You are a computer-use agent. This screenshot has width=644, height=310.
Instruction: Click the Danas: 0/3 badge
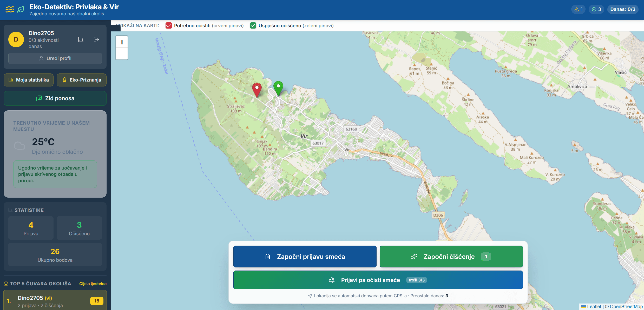click(x=623, y=9)
